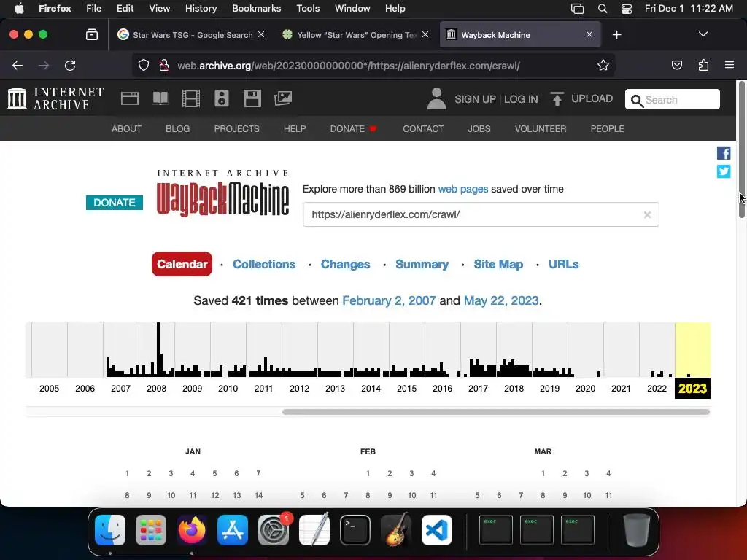Open the BLOG nav link

click(178, 128)
